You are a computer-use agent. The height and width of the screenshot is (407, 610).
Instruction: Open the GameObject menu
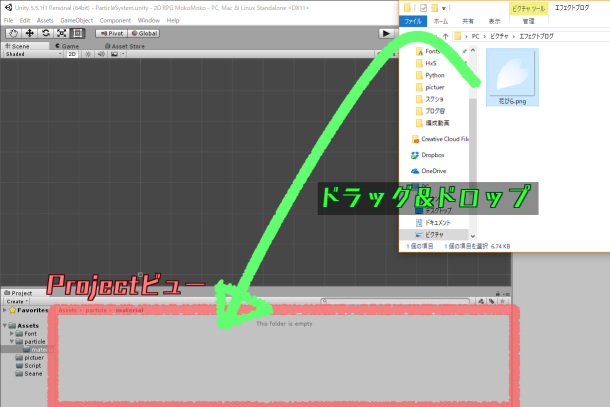click(77, 20)
